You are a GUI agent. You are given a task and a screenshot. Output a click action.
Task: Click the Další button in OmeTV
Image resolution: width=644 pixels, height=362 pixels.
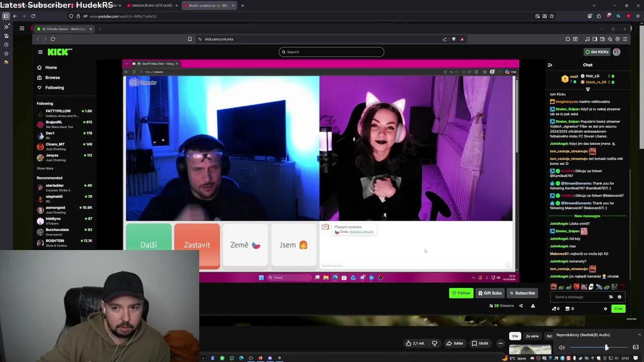tap(148, 245)
